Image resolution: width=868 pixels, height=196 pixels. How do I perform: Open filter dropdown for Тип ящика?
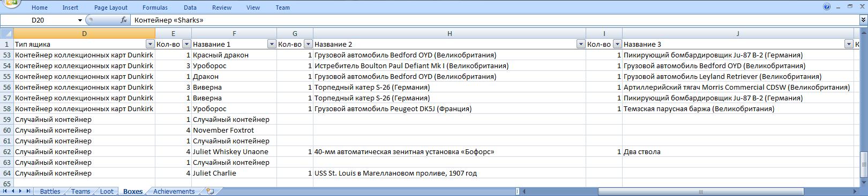click(150, 44)
